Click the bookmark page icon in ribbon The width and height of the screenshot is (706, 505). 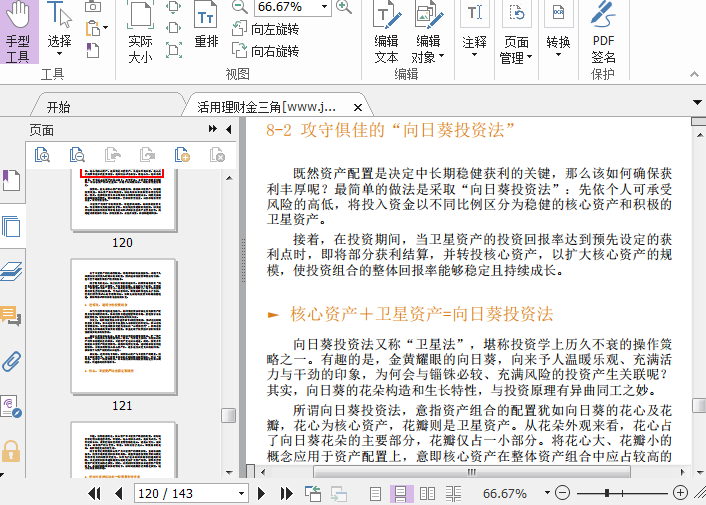point(93,51)
